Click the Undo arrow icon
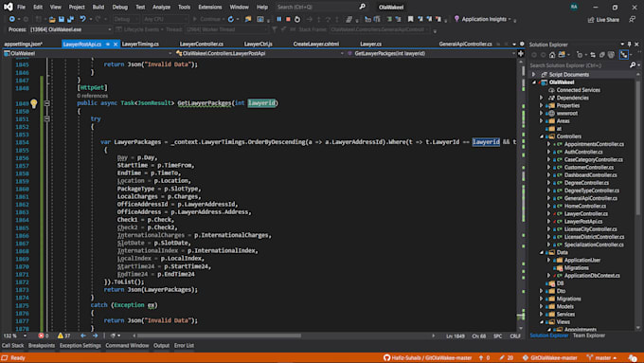 tap(82, 19)
